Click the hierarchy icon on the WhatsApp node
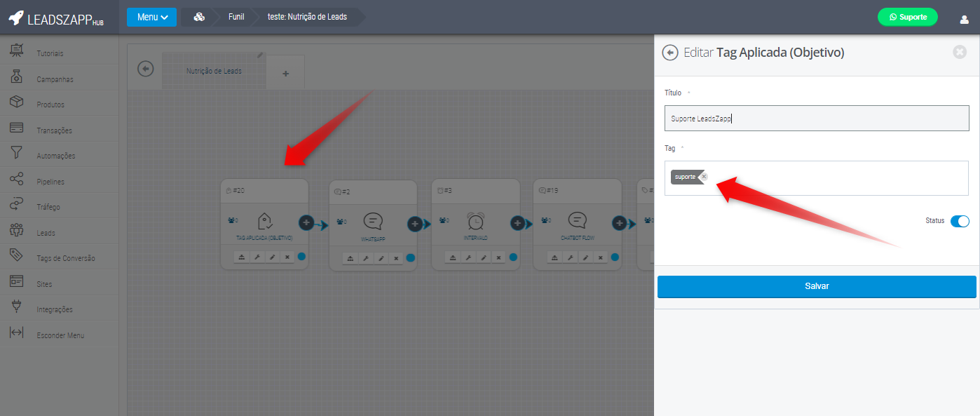Image resolution: width=980 pixels, height=416 pixels. pos(350,258)
